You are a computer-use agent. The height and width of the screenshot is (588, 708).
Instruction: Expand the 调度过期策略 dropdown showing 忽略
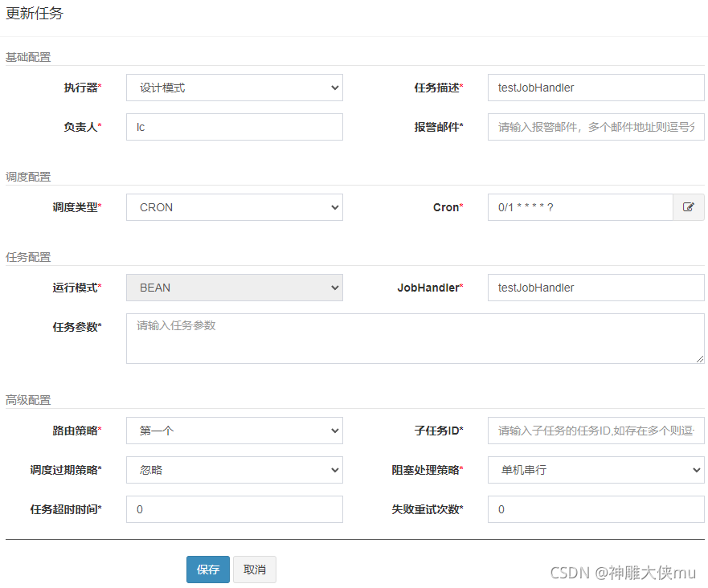235,470
